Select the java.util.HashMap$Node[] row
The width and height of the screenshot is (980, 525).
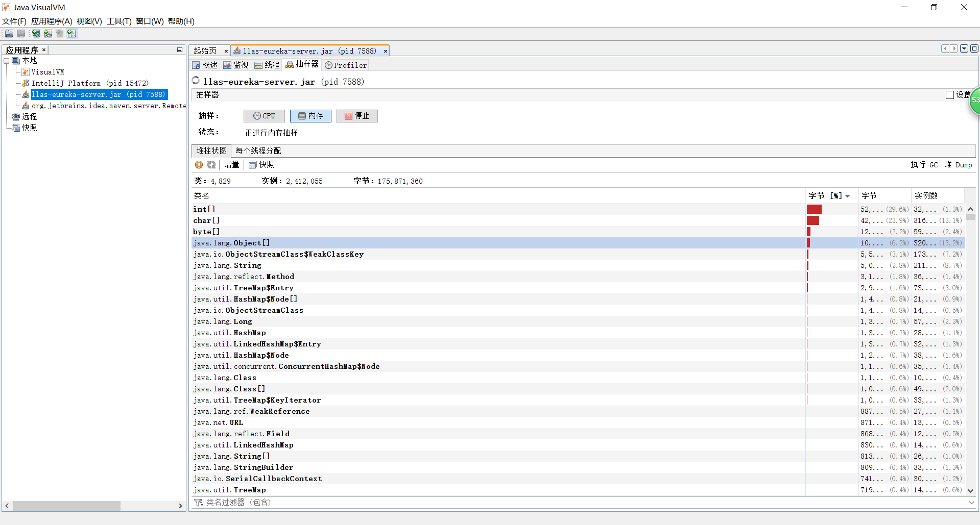[x=578, y=299]
